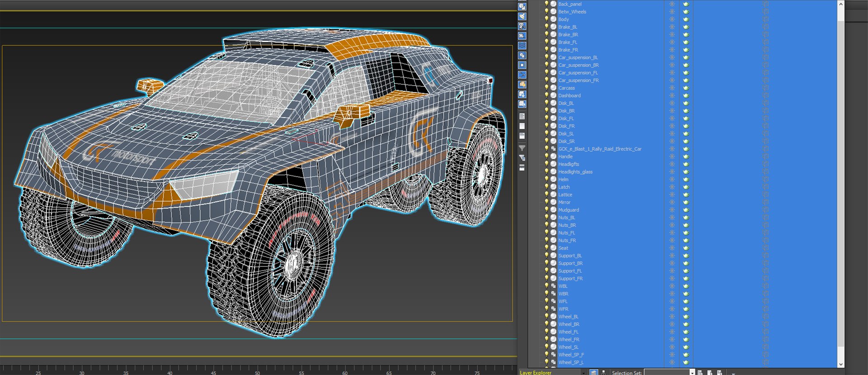The image size is (868, 375).
Task: Open the Selection Set dropdown arrow
Action: pyautogui.click(x=692, y=373)
